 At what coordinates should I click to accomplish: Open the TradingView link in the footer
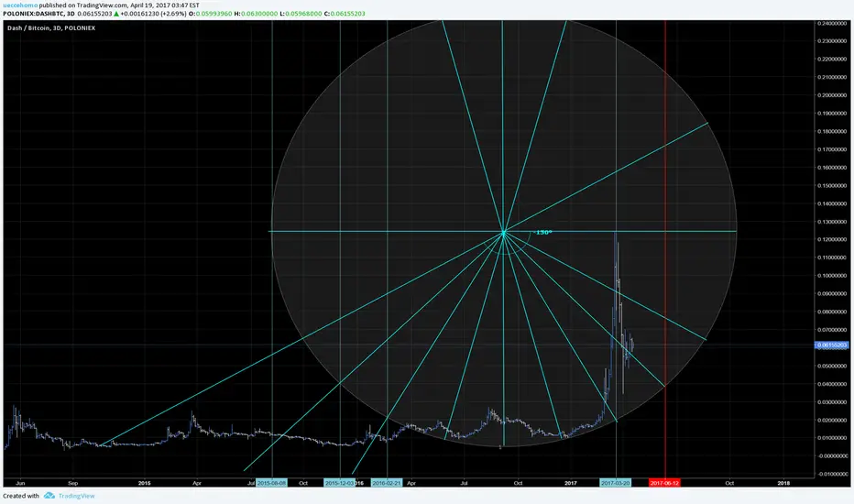pos(76,496)
